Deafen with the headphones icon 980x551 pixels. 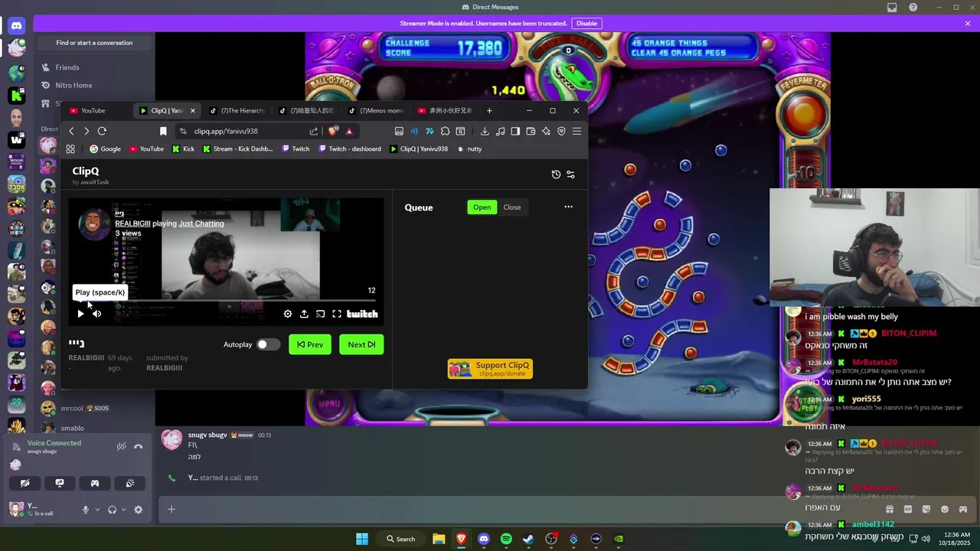click(x=113, y=510)
